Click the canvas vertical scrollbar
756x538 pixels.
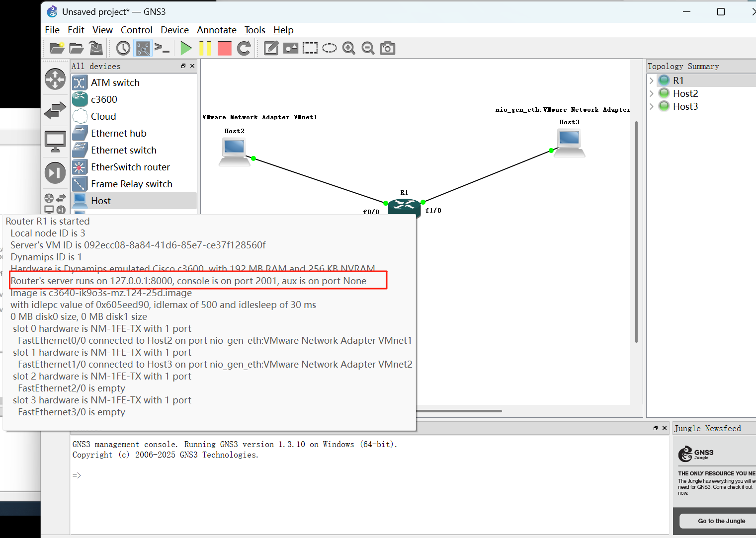pos(636,232)
